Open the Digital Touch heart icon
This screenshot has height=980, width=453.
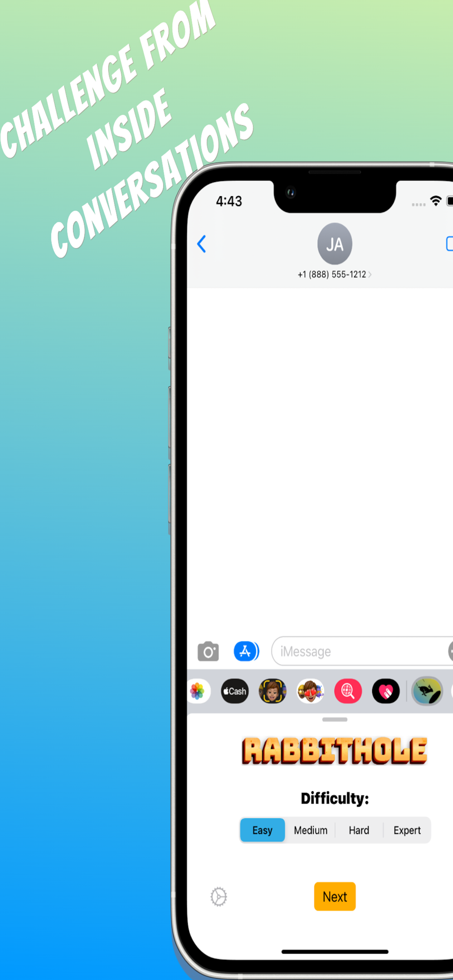pyautogui.click(x=386, y=691)
